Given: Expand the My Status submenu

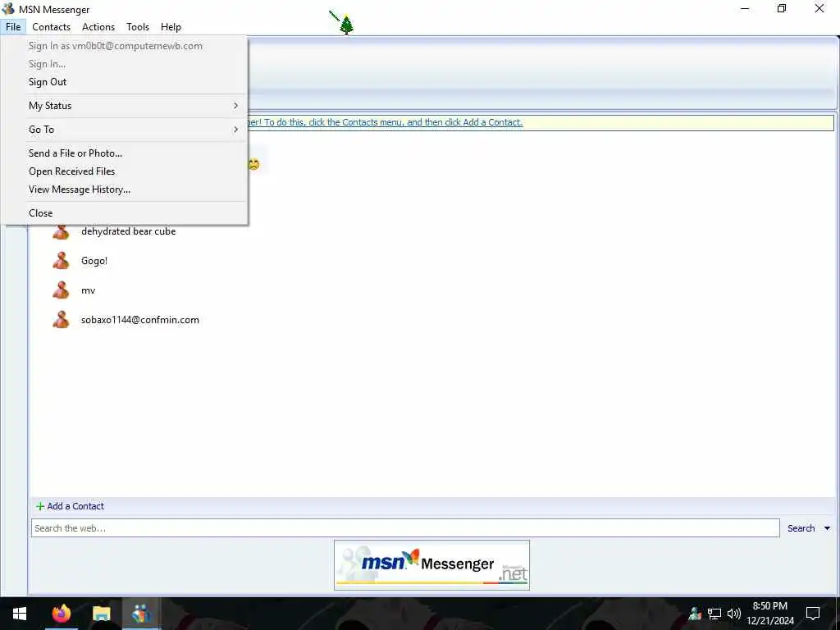Looking at the screenshot, I should point(125,106).
